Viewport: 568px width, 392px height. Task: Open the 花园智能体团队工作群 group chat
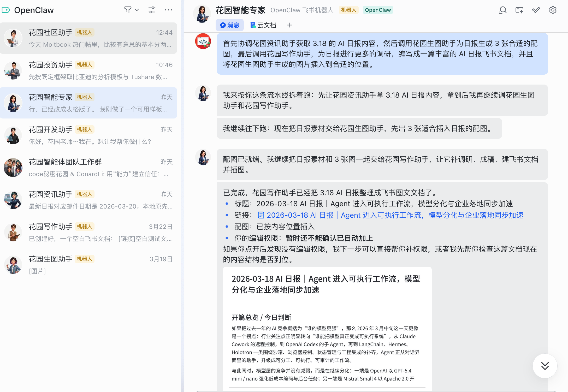pos(88,168)
